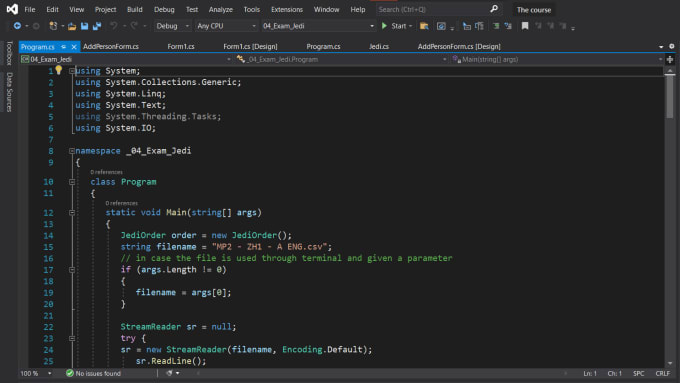
Task: Click the search magnifier icon
Action: point(494,9)
